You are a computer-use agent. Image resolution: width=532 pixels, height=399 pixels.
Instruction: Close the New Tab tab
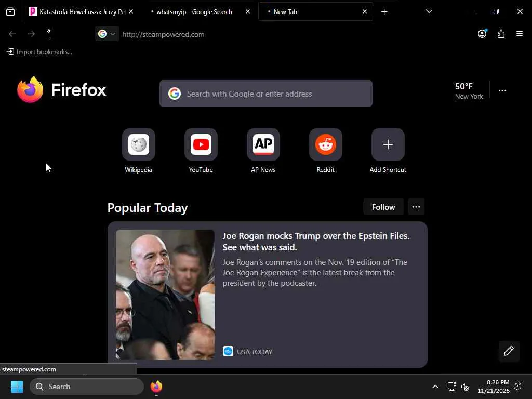click(x=364, y=11)
